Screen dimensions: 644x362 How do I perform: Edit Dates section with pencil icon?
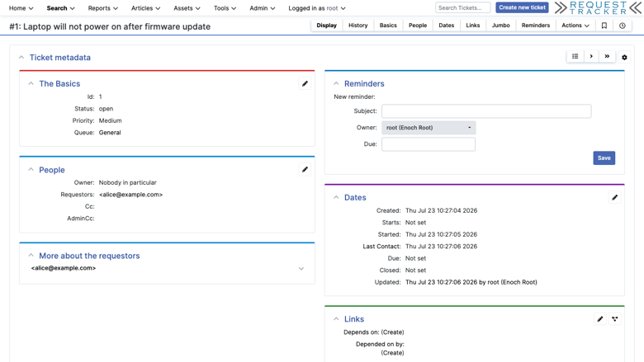click(614, 198)
